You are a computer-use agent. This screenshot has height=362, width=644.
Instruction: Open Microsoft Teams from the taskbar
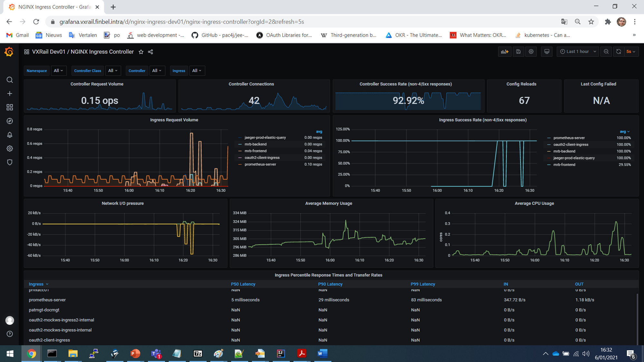tap(156, 354)
